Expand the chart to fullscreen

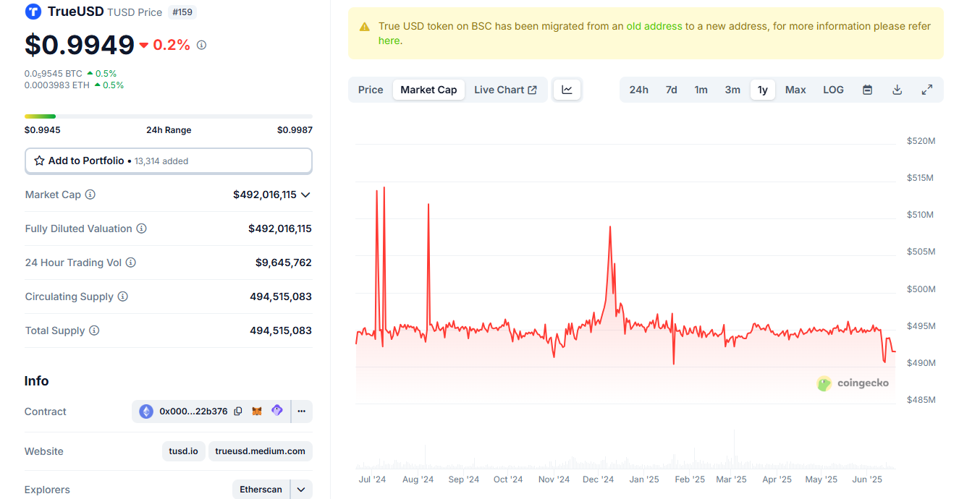tap(927, 89)
